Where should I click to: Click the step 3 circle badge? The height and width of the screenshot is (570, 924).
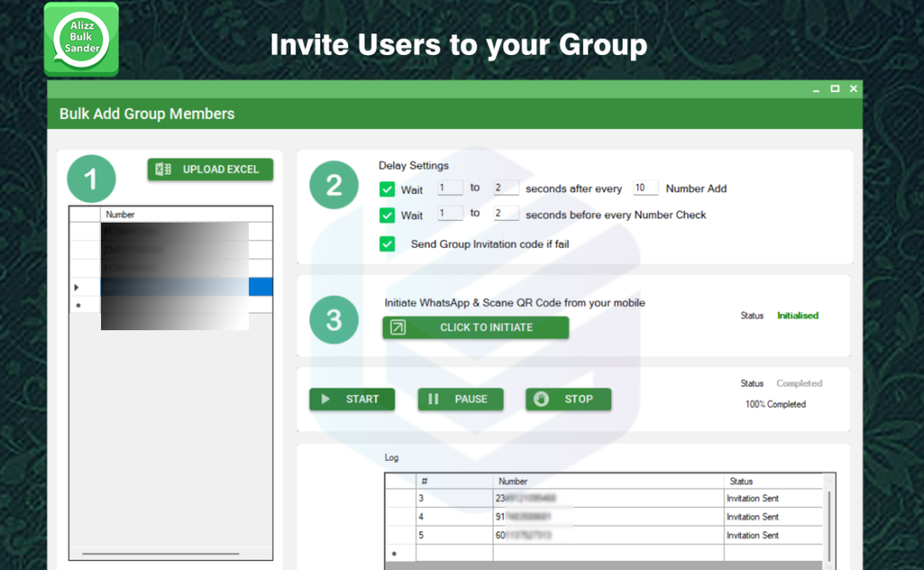[334, 320]
